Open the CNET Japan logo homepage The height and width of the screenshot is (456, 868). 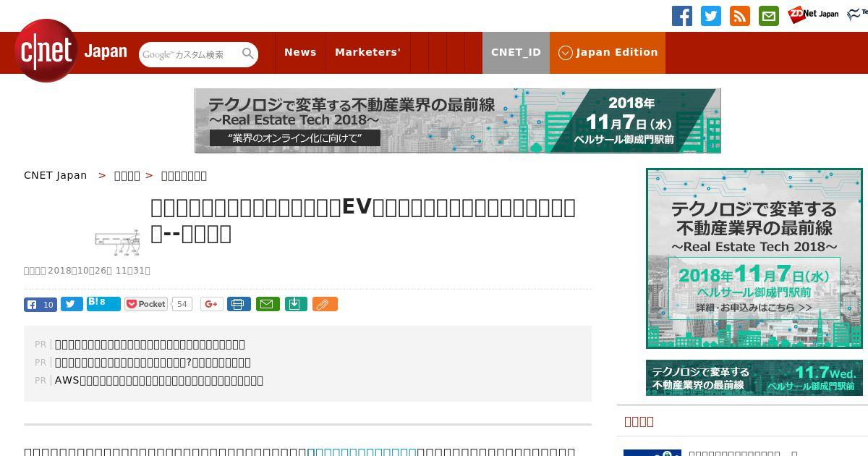click(x=71, y=51)
